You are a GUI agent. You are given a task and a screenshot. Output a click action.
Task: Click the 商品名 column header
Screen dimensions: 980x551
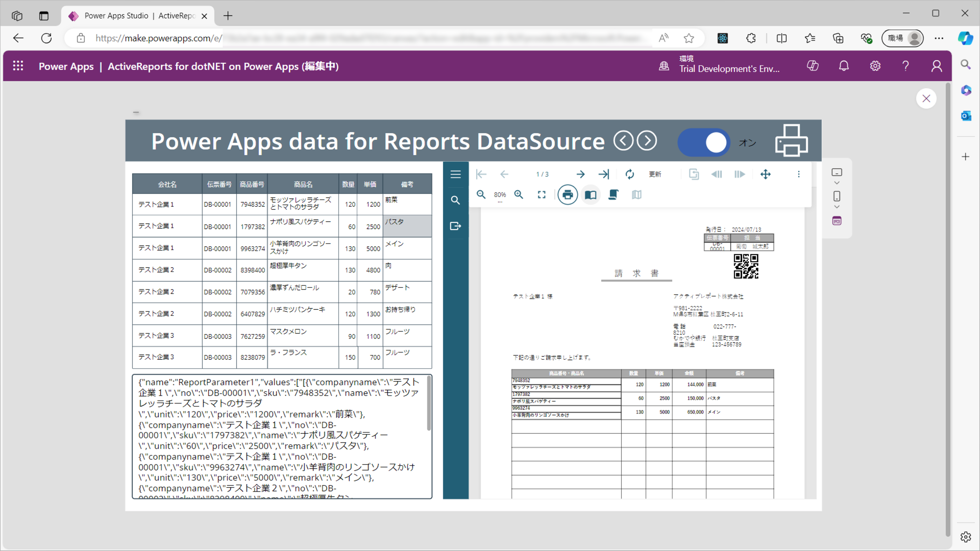tap(303, 184)
